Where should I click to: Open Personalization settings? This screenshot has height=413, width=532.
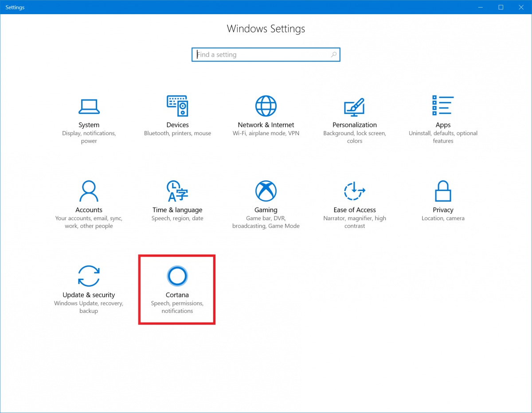354,115
